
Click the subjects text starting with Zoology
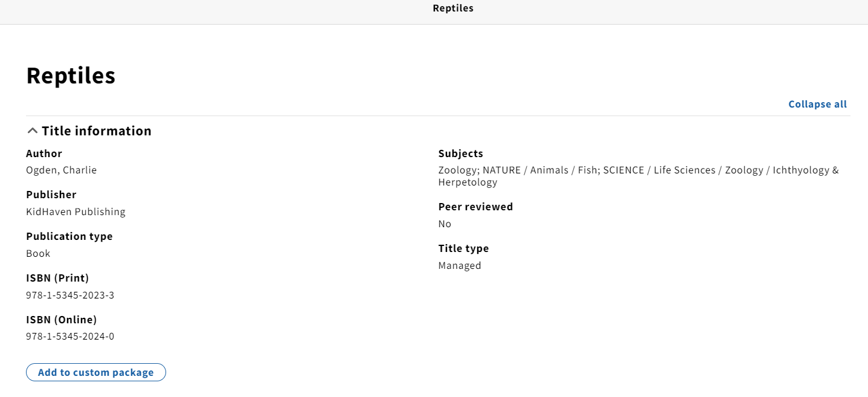click(638, 176)
